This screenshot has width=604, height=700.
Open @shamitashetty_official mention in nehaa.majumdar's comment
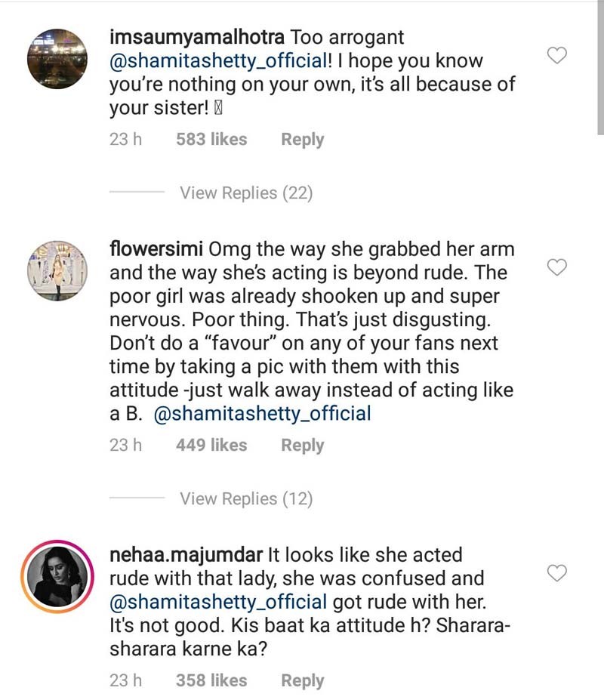[x=218, y=602]
